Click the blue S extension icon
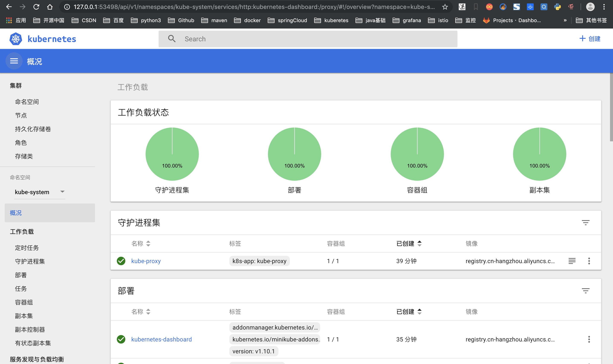The height and width of the screenshot is (364, 613). point(516,7)
